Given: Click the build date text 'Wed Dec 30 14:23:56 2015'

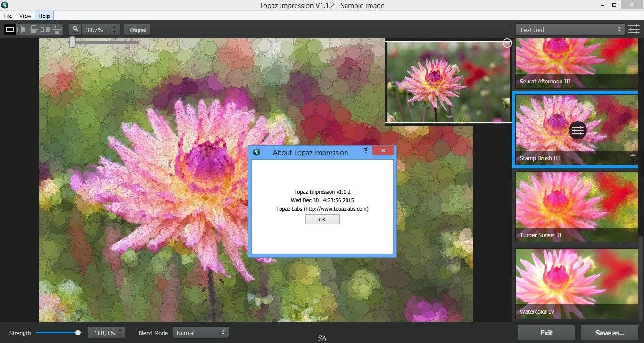Looking at the screenshot, I should point(322,200).
